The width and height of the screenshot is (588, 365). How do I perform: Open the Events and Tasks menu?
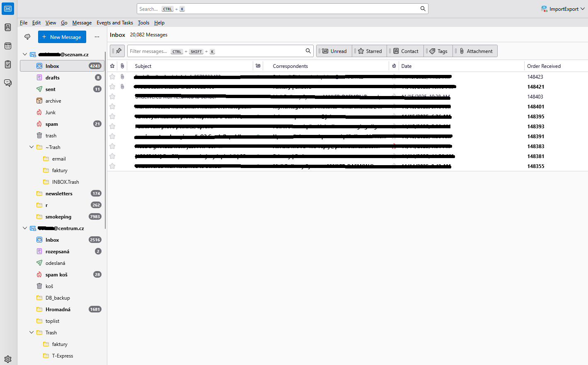pyautogui.click(x=115, y=23)
